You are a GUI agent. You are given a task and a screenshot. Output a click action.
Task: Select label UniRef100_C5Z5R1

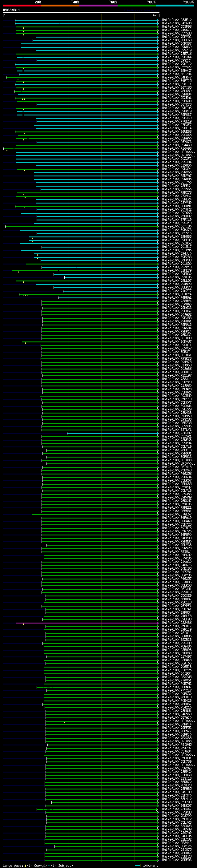[177, 437]
